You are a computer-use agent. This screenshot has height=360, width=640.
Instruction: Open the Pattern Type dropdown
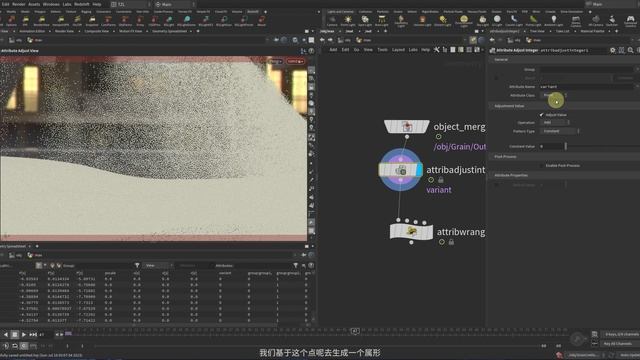point(560,131)
